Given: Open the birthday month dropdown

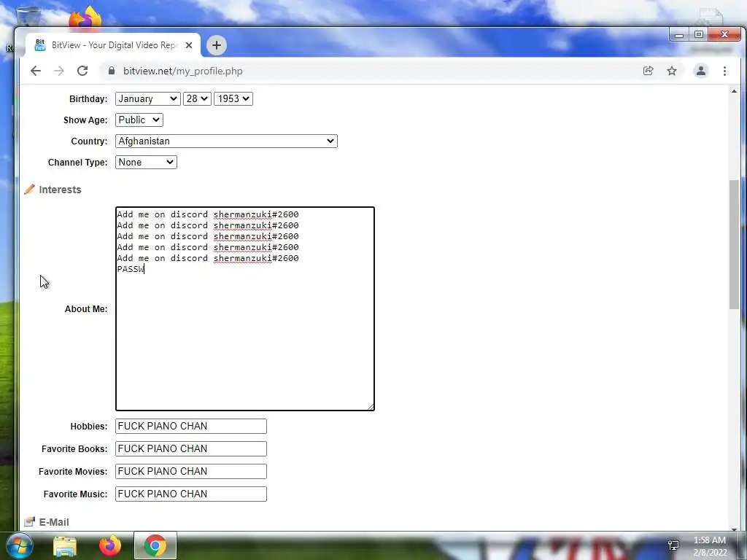Looking at the screenshot, I should [147, 98].
